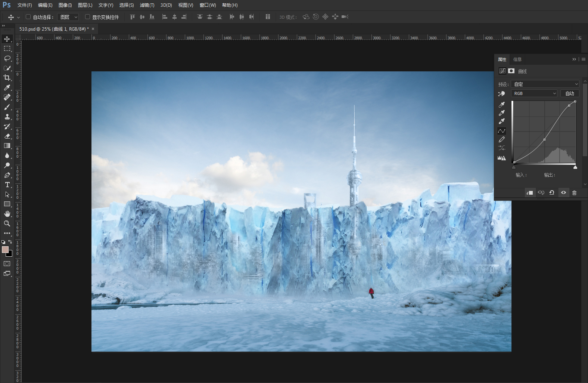Screen dimensions: 588x383
Task: Pick the black point eyedropper in Curves
Action: click(502, 105)
